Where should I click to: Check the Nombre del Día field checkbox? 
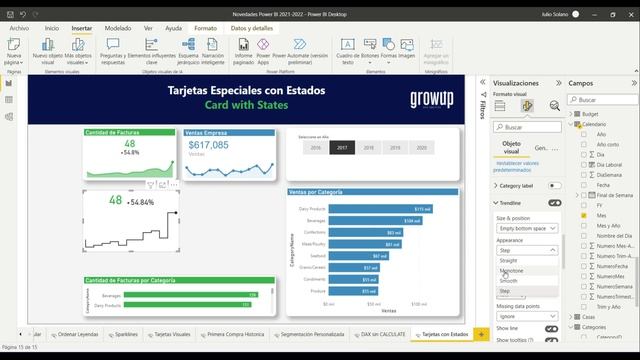click(x=584, y=236)
